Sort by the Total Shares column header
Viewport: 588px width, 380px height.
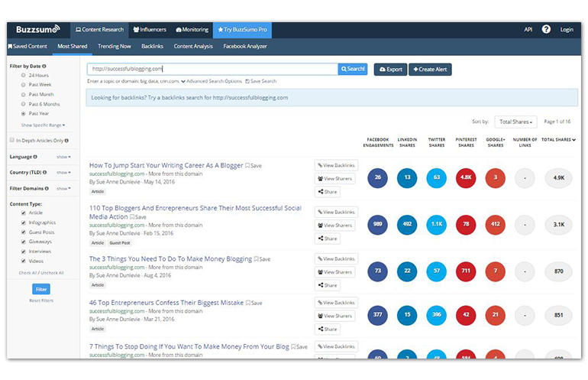pyautogui.click(x=558, y=140)
